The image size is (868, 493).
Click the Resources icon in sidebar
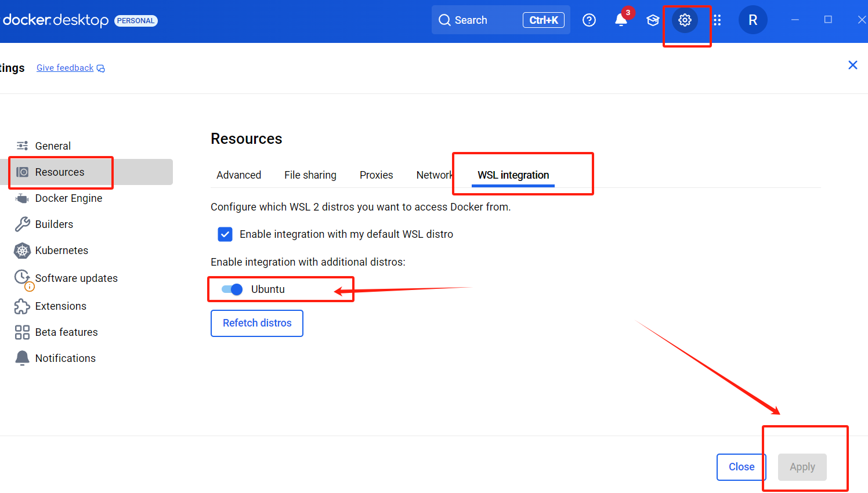click(x=22, y=172)
